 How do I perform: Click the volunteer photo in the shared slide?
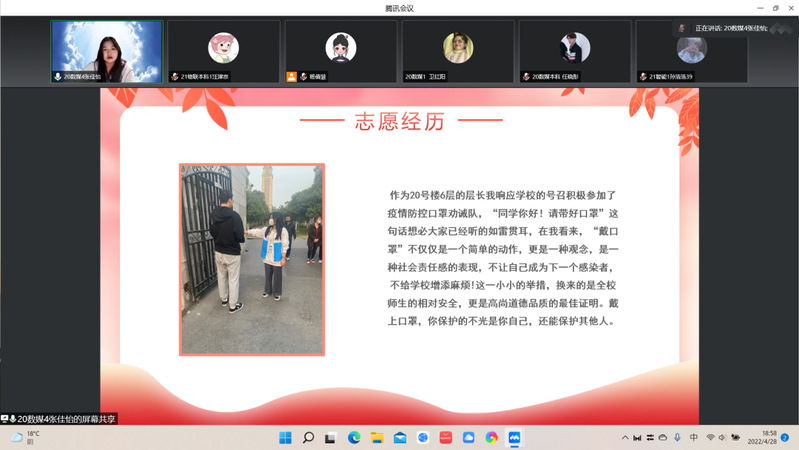[252, 259]
